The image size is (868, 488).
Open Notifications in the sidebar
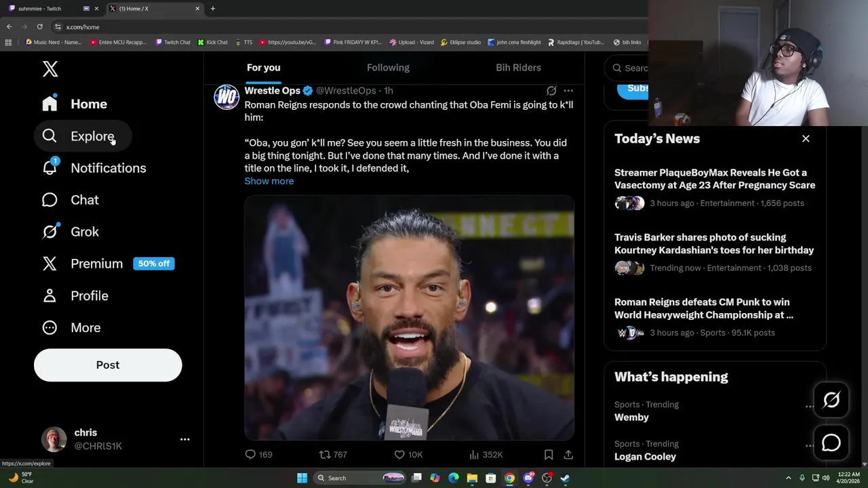point(94,168)
